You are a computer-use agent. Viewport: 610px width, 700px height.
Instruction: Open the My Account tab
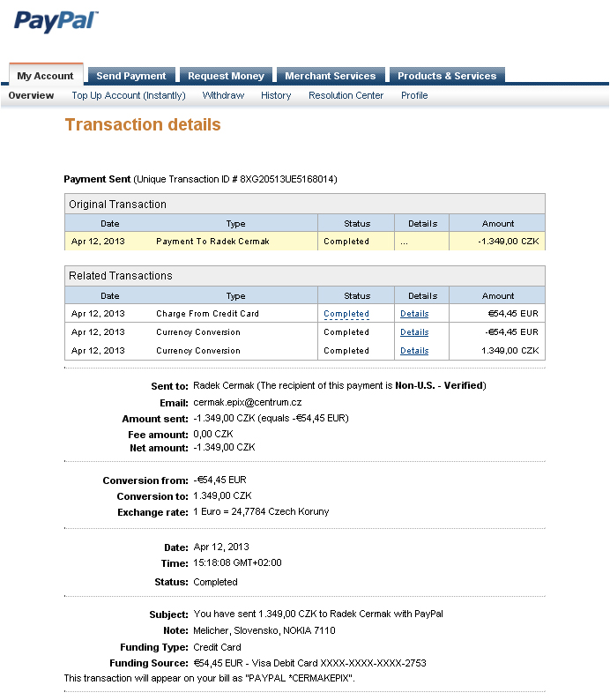[46, 76]
